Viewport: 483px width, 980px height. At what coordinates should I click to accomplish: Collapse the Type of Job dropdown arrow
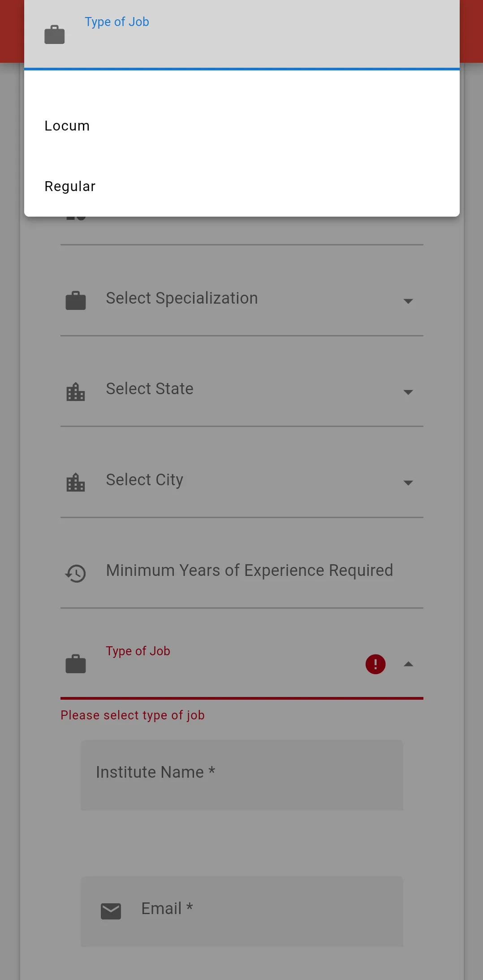tap(408, 664)
